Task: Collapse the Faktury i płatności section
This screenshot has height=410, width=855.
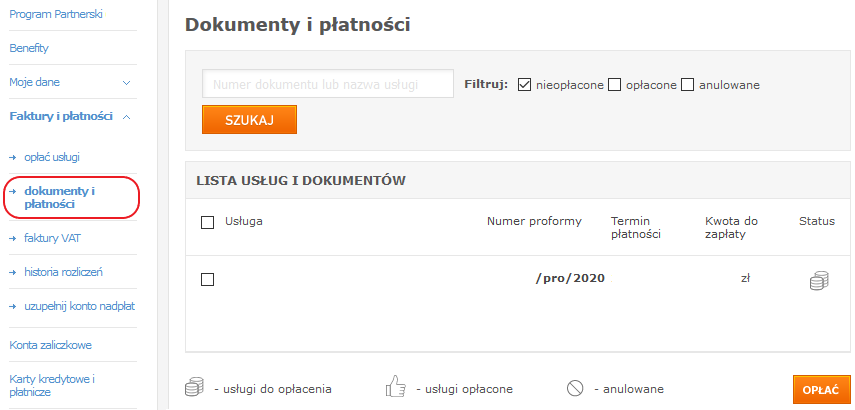Action: 127,117
